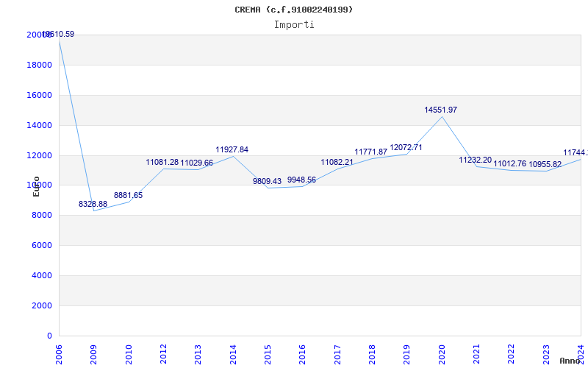588x368 pixels.
Task: Click y-axis tick 18000
Action: [39, 65]
